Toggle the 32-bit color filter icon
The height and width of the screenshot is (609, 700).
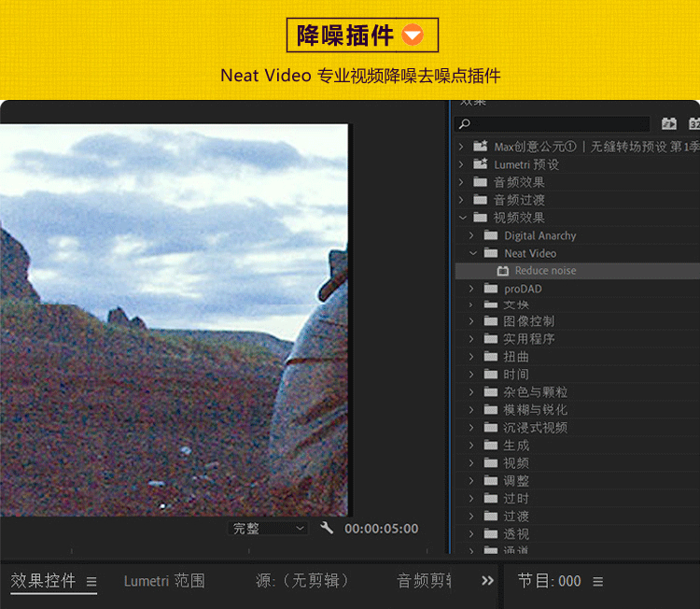[694, 124]
